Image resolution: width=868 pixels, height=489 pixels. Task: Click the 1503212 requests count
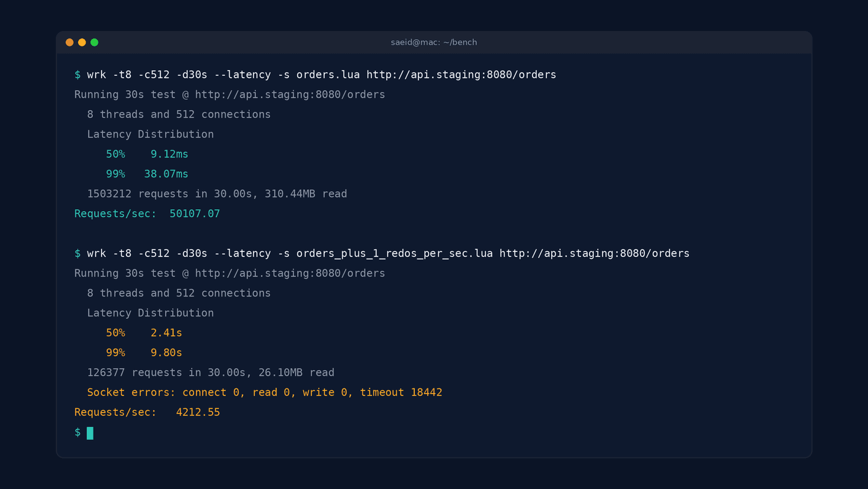pyautogui.click(x=109, y=194)
